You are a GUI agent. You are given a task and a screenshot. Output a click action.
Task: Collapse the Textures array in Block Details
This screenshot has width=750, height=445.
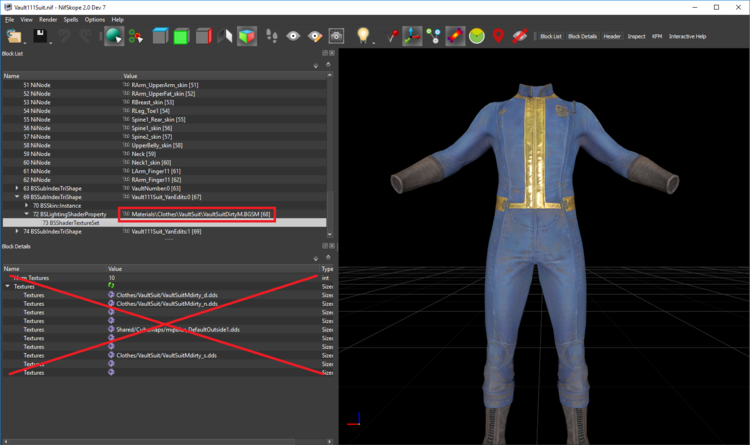tap(8, 286)
